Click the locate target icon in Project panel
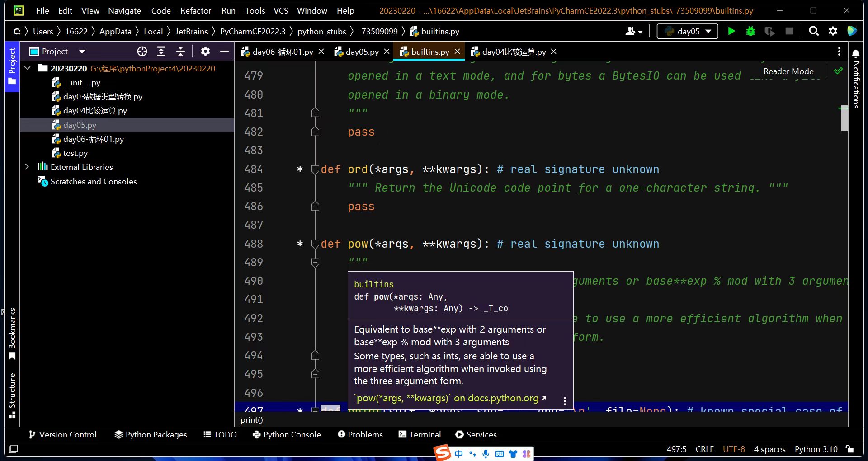This screenshot has height=461, width=868. [142, 52]
